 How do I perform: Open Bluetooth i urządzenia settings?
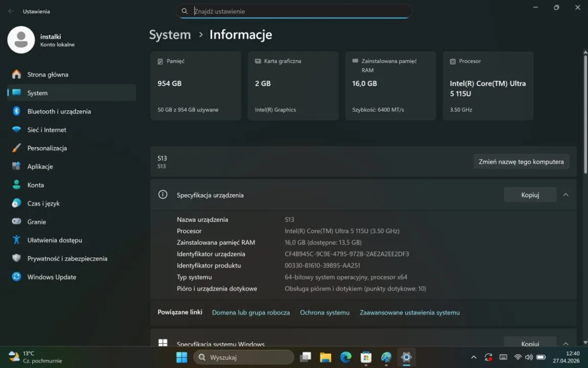tap(59, 111)
